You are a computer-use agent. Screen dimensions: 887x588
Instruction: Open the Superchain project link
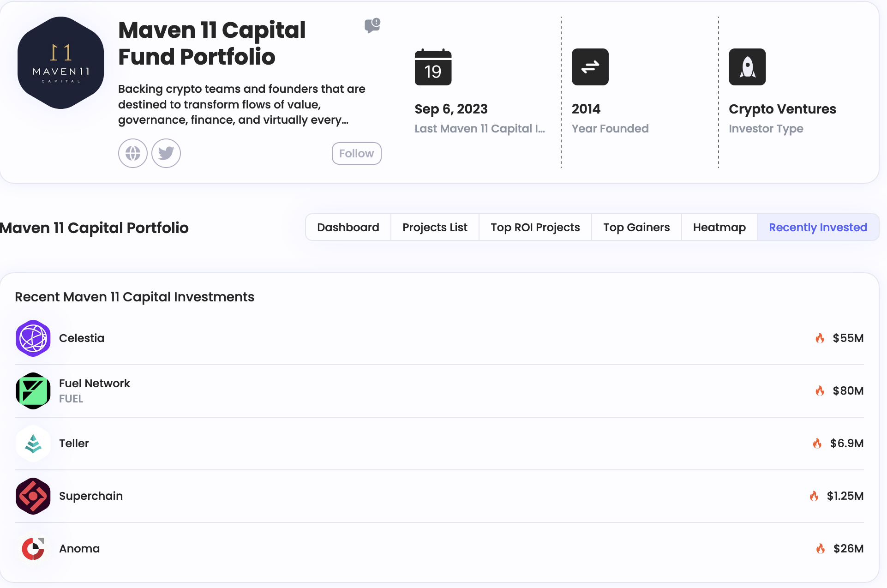(x=91, y=496)
